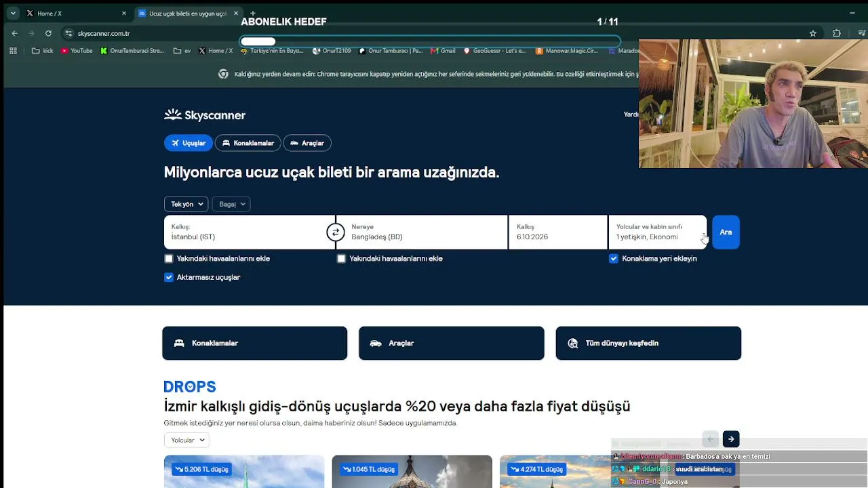Uncheck the Aktarmasız uçuşlar checkbox

coord(169,277)
